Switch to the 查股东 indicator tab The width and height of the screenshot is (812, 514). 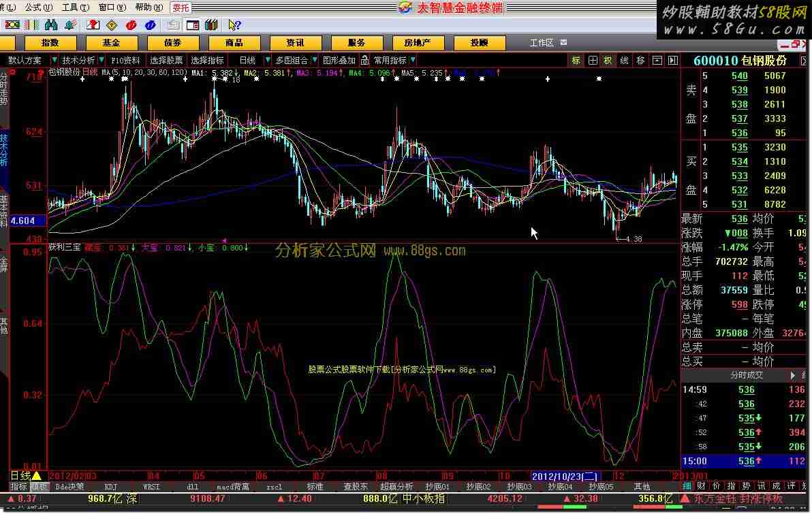(x=356, y=487)
